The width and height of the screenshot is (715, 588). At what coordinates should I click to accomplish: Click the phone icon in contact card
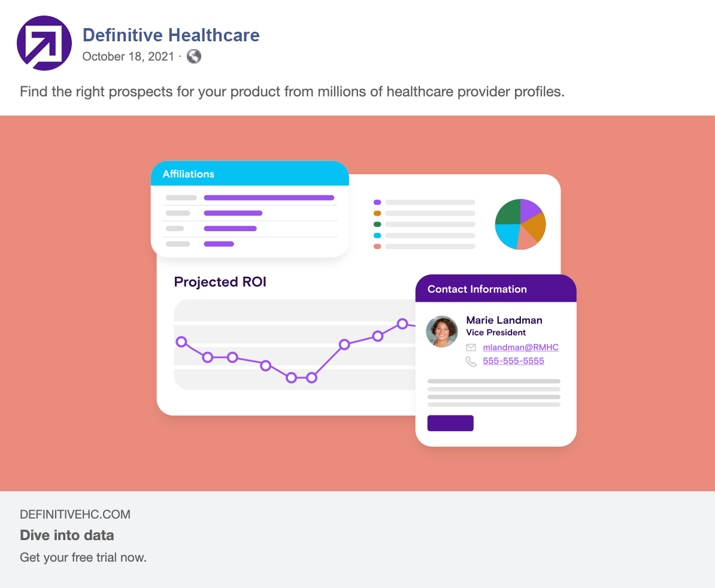(471, 362)
